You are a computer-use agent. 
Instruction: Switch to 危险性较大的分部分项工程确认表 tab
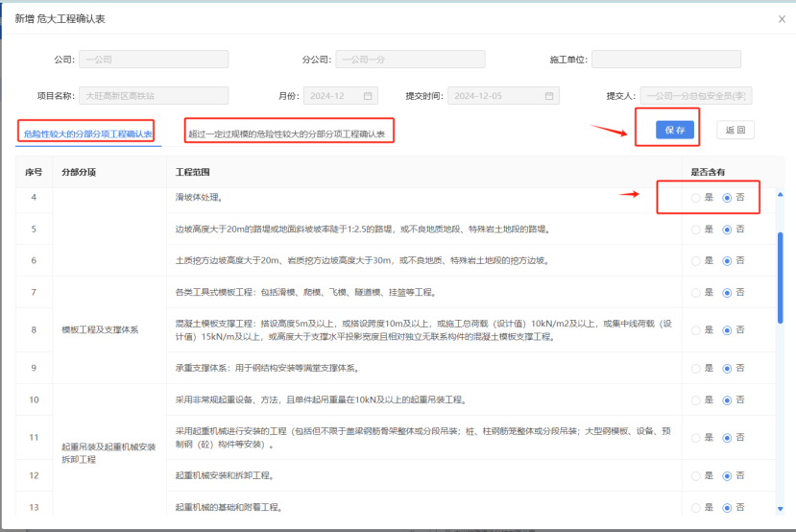tap(86, 133)
